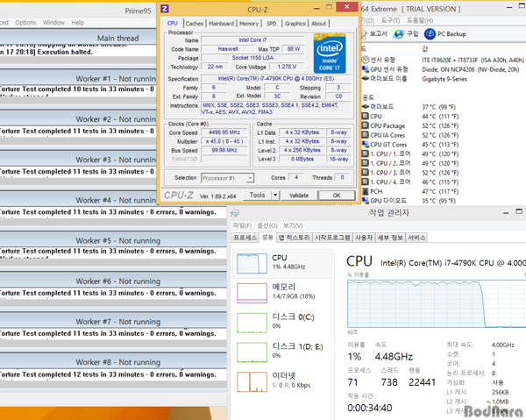526x420 pixels.
Task: Switch to the 프로세스 tab in Task Manager
Action: click(x=245, y=238)
